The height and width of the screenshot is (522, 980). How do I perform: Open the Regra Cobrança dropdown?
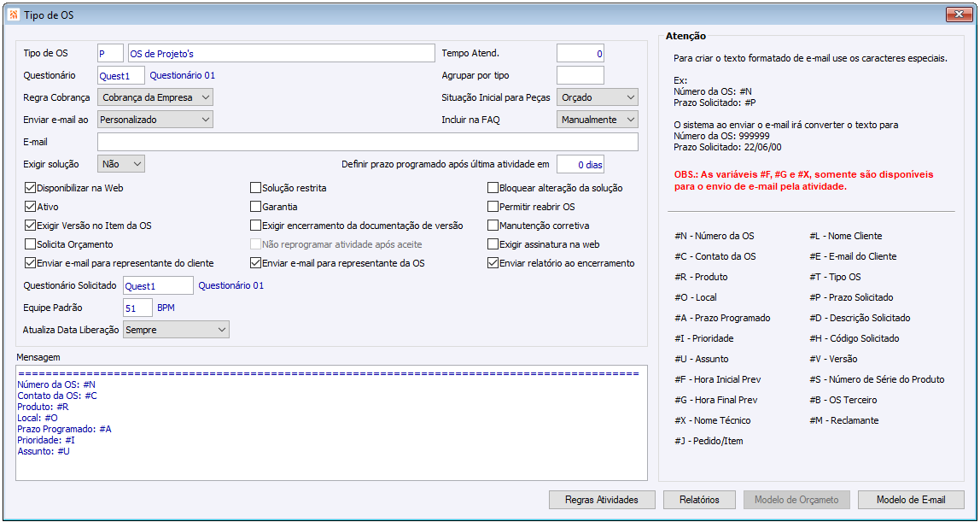click(x=155, y=97)
